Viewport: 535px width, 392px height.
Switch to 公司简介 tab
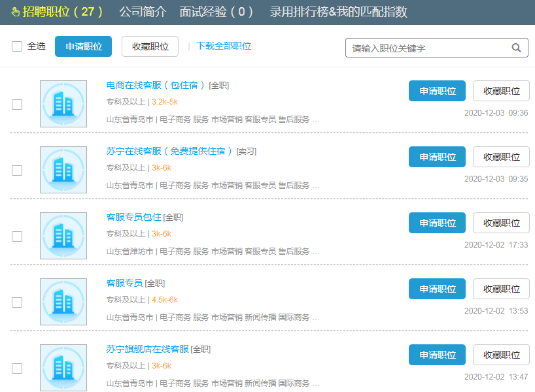[x=143, y=12]
